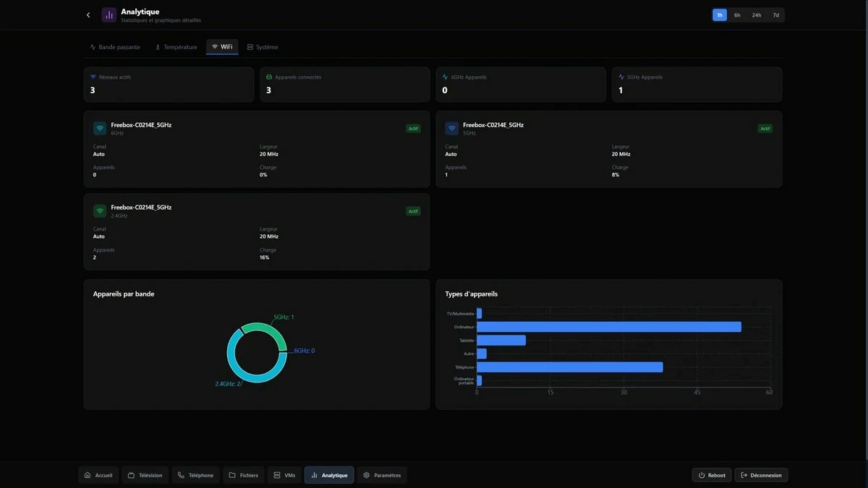
Task: Click the power icon on the Reboot button
Action: coord(701,474)
